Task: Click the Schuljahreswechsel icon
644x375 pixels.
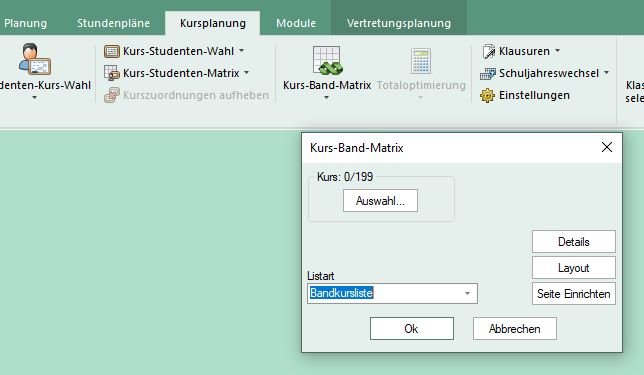Action: 488,73
